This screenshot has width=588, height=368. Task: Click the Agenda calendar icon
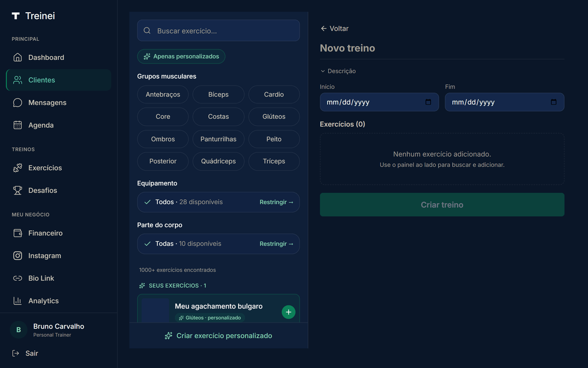(x=18, y=125)
